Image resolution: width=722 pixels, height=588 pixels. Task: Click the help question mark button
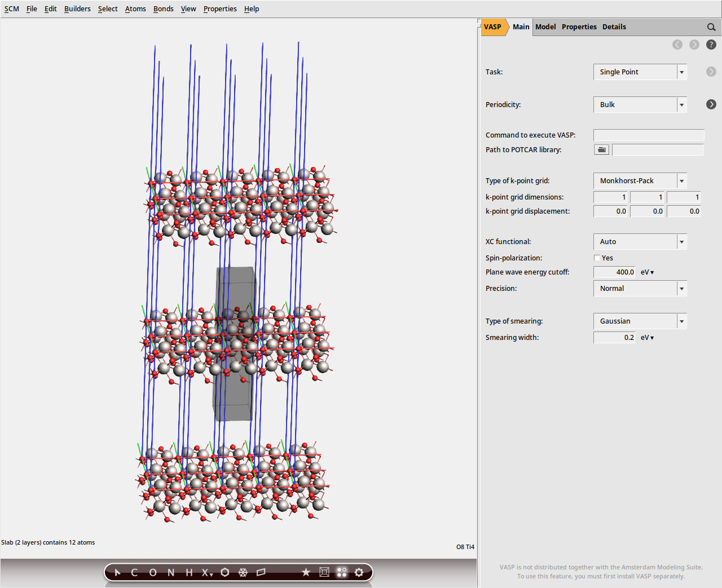click(x=711, y=45)
